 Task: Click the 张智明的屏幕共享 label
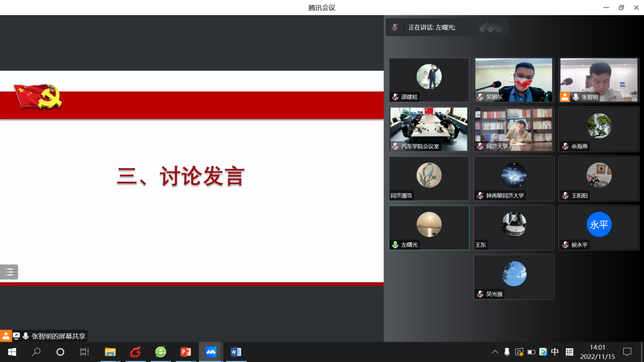[58, 336]
